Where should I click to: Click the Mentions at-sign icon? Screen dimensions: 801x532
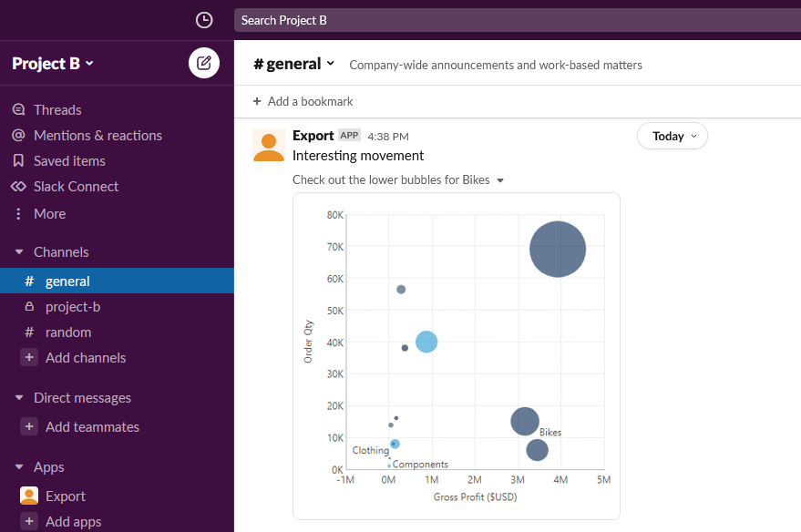[x=18, y=135]
